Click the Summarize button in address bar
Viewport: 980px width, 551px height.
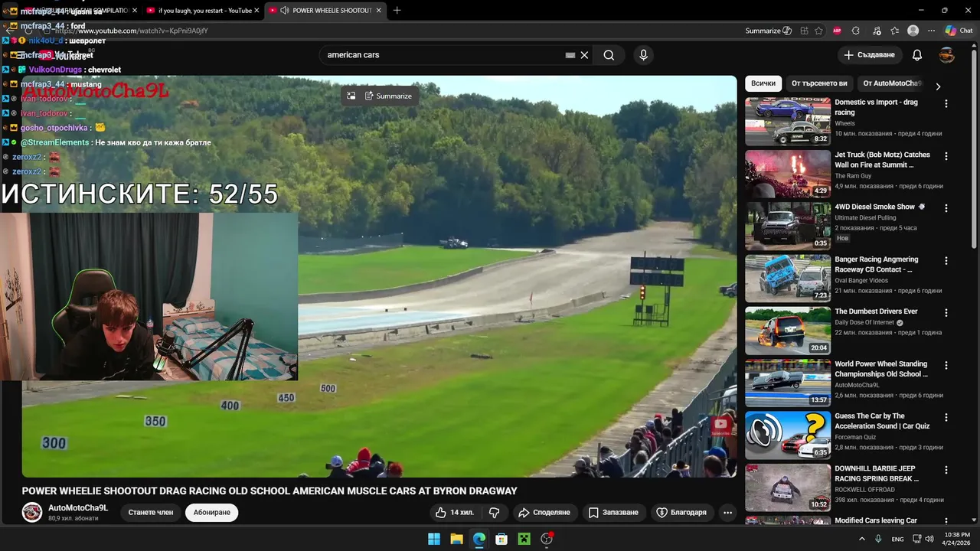point(768,31)
